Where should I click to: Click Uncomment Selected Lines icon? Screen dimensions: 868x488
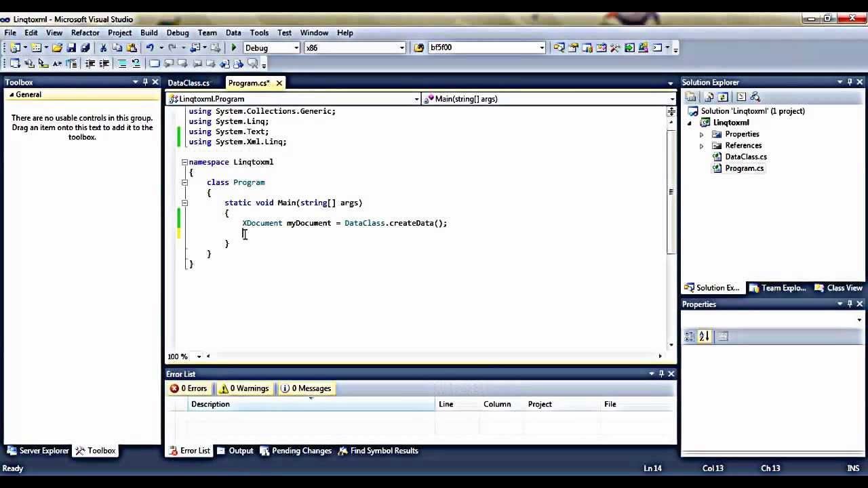tap(136, 64)
